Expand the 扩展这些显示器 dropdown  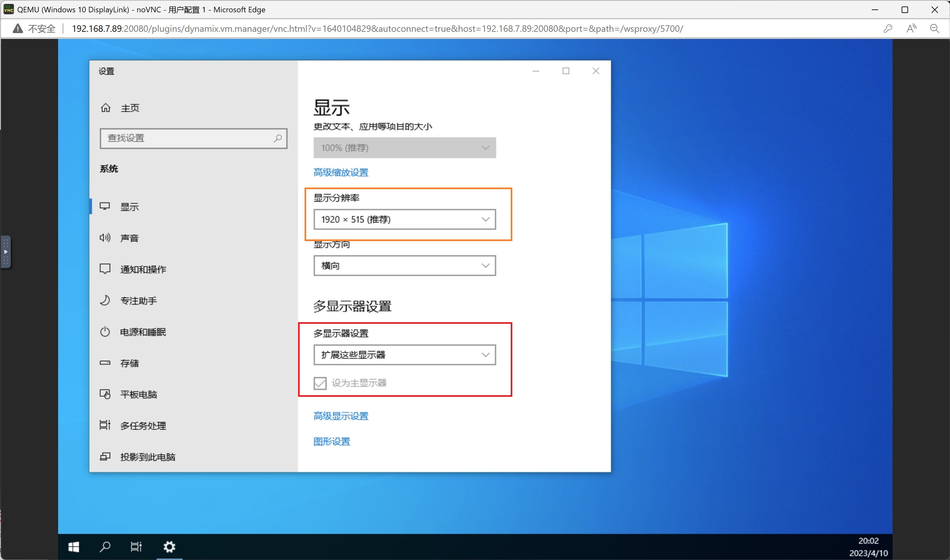(x=405, y=355)
